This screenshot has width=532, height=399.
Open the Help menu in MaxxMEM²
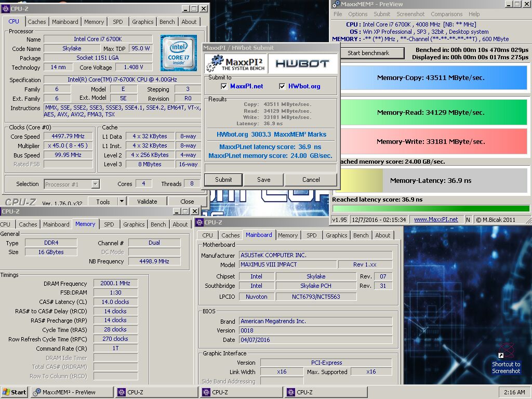coord(474,14)
